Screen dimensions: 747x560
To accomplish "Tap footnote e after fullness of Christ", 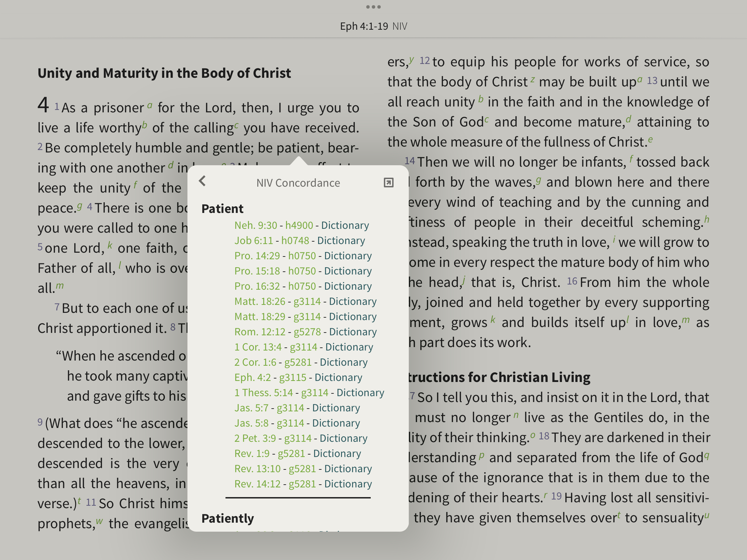I will pyautogui.click(x=650, y=139).
